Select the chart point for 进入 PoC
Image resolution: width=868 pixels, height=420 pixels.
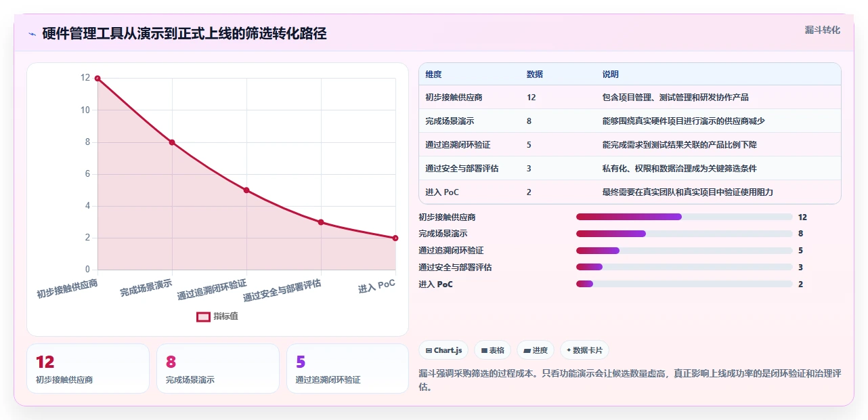click(x=395, y=238)
